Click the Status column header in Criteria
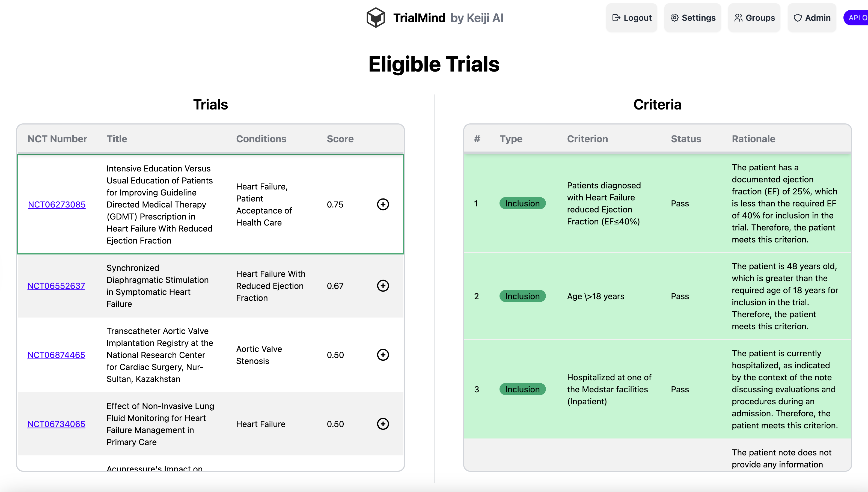The width and height of the screenshot is (868, 492). point(686,139)
